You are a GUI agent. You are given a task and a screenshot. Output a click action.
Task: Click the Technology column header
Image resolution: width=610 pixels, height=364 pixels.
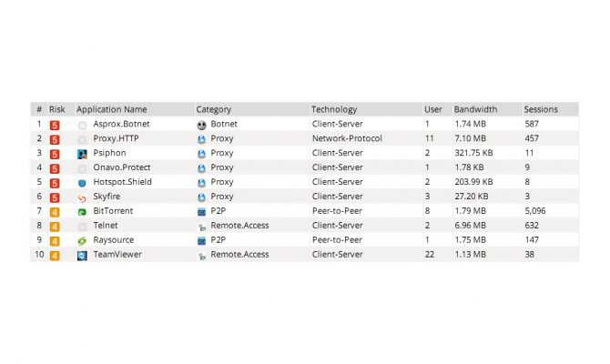pyautogui.click(x=334, y=109)
